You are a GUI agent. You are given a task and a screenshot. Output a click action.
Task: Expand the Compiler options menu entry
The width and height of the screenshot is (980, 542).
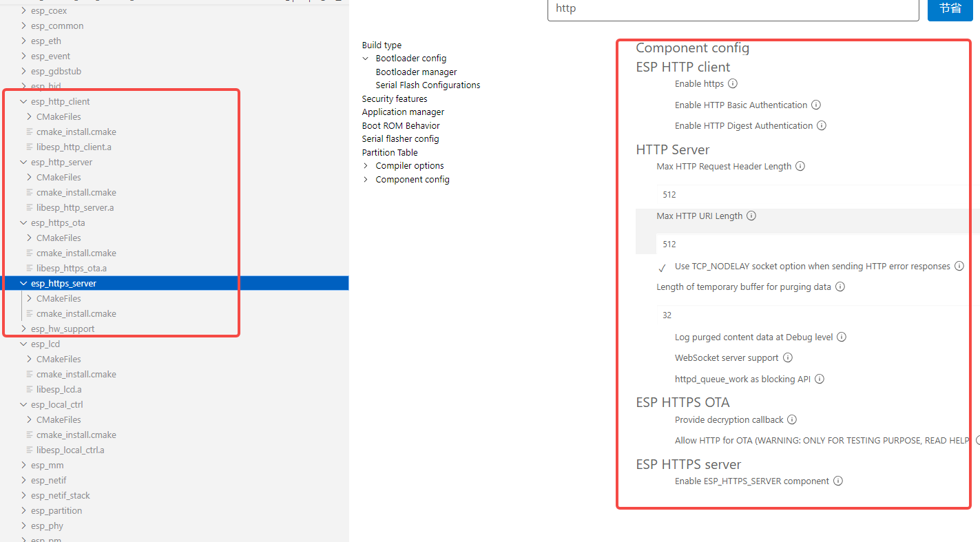pyautogui.click(x=366, y=166)
